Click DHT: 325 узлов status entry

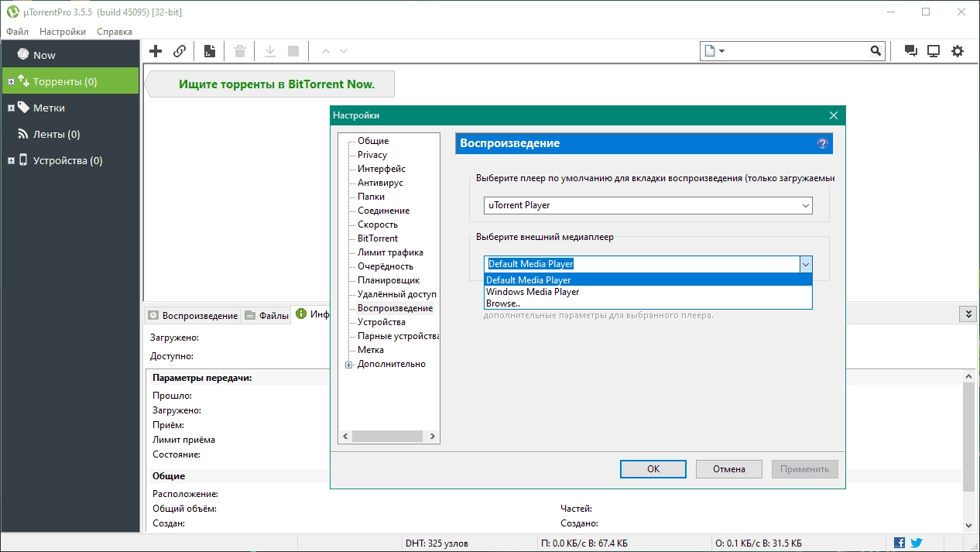point(437,543)
